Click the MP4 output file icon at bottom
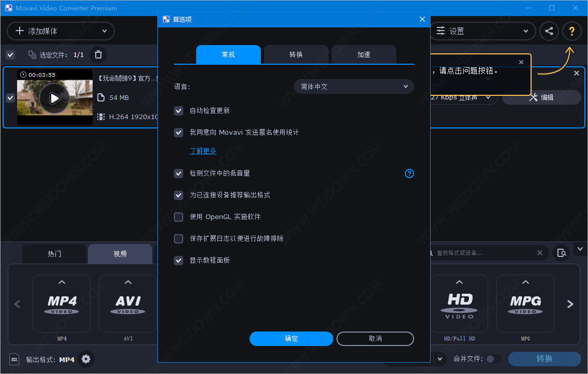This screenshot has height=374, width=588. click(14, 359)
